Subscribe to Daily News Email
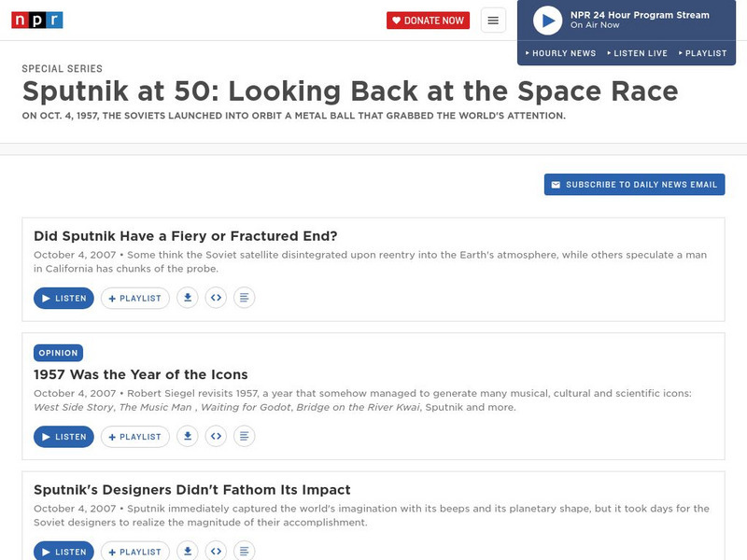The image size is (747, 560). coord(634,184)
